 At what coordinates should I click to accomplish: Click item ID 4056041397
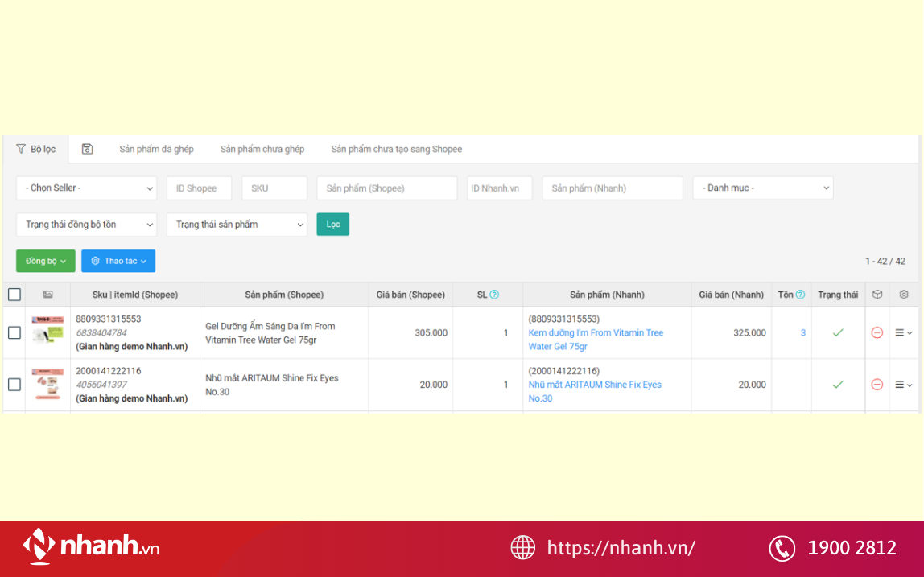coord(101,385)
